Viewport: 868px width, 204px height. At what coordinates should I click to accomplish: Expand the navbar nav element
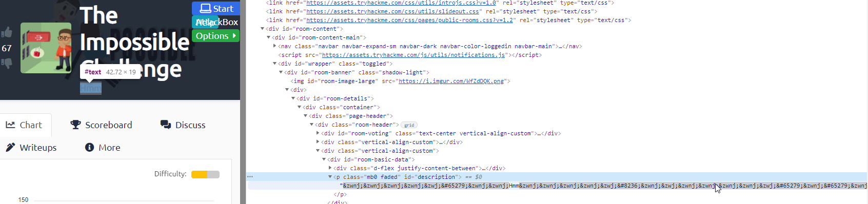tap(274, 46)
